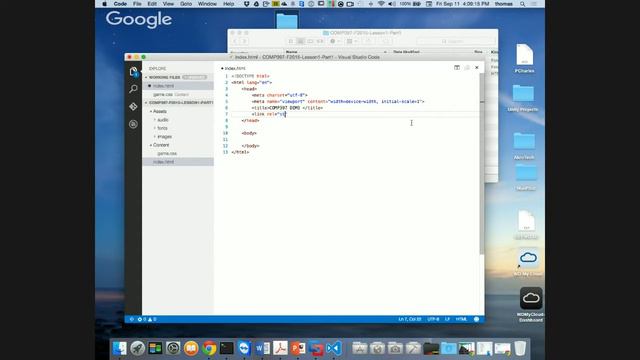Open PowerPoint from the Dock

click(x=298, y=348)
